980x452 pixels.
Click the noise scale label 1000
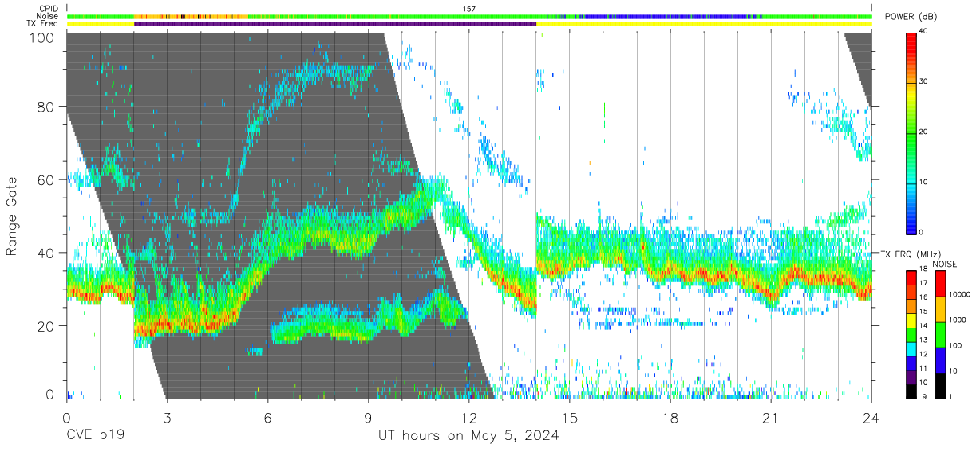pyautogui.click(x=958, y=320)
